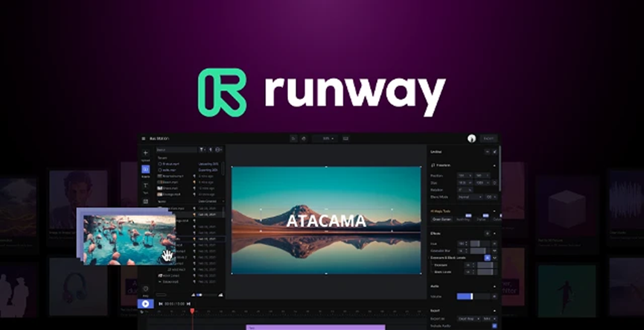Jump playhead to end of timeline
The image size is (644, 330).
pos(188,304)
